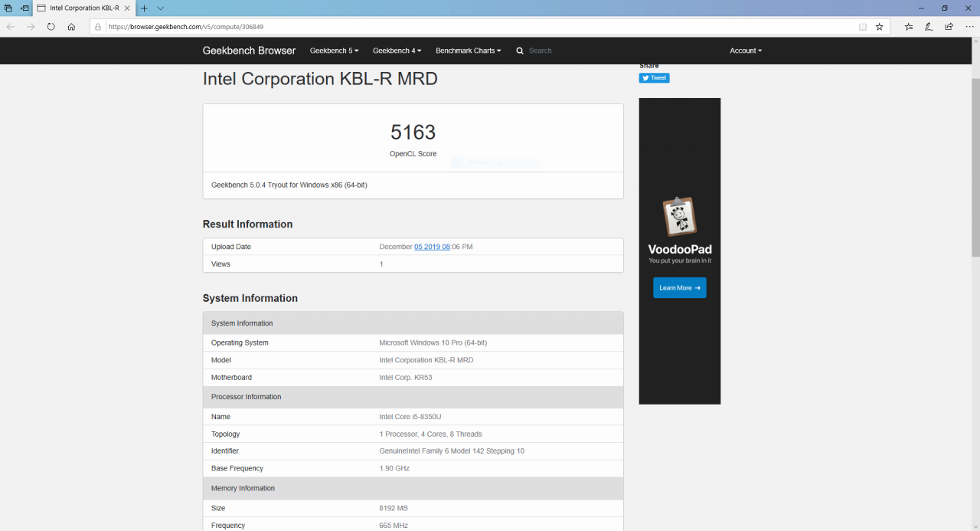Open the Geekbench 5 dropdown menu
The width and height of the screenshot is (980, 531).
tap(334, 51)
